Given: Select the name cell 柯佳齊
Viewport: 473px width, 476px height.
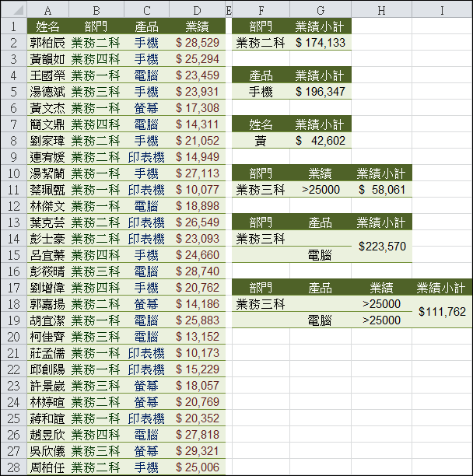Looking at the screenshot, I should tap(47, 337).
